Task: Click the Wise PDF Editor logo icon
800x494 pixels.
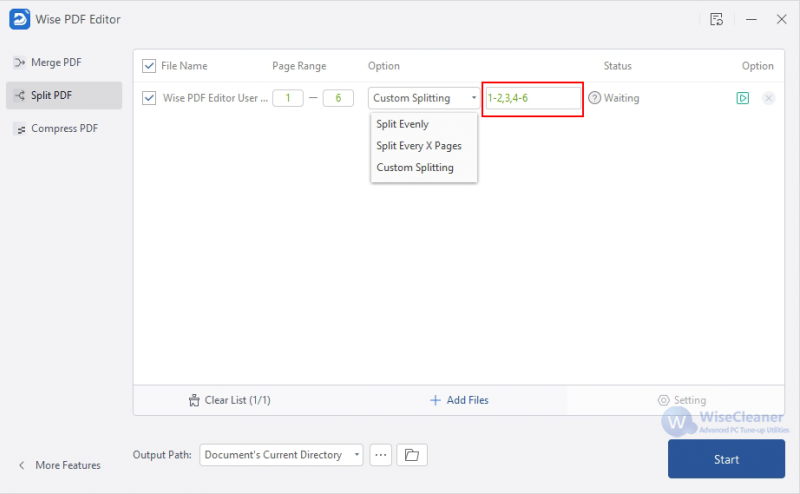Action: coord(20,19)
